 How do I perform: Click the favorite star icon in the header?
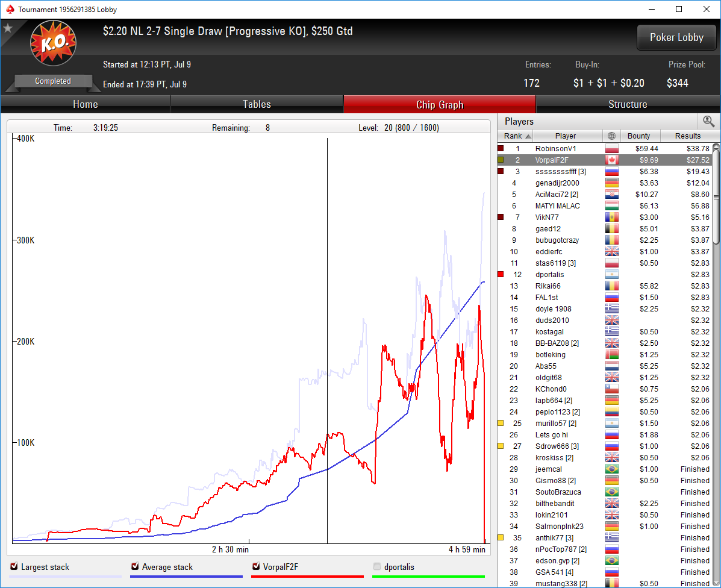click(x=8, y=28)
